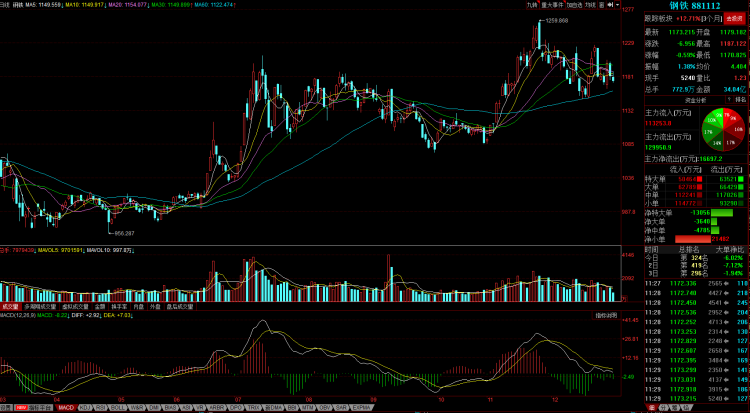Image resolution: width=750 pixels, height=413 pixels.
Task: Click the small icon left of arrows in toolbar
Action: pos(602,5)
